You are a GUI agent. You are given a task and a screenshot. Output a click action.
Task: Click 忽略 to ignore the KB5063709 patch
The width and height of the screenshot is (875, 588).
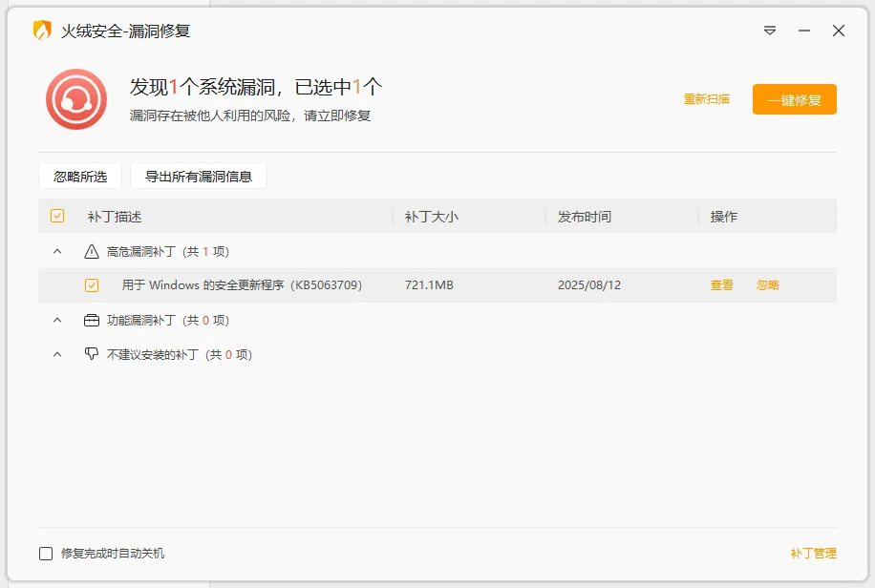(766, 285)
